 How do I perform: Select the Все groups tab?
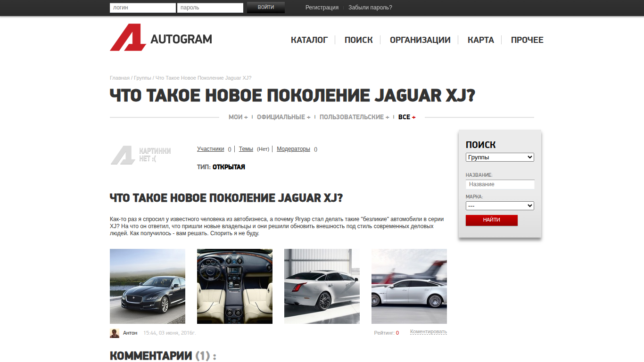(407, 117)
